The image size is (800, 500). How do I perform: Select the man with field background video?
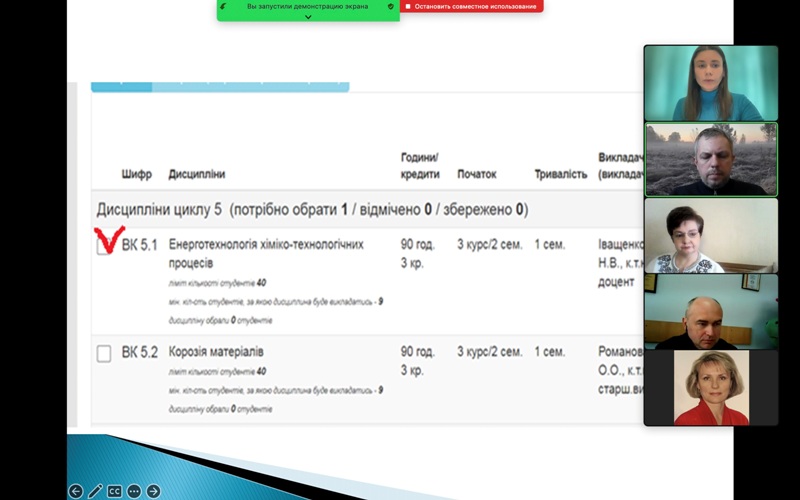pyautogui.click(x=711, y=160)
